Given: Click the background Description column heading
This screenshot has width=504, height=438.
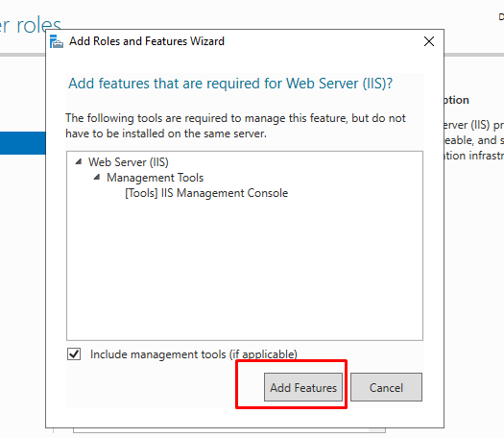Looking at the screenshot, I should (457, 100).
